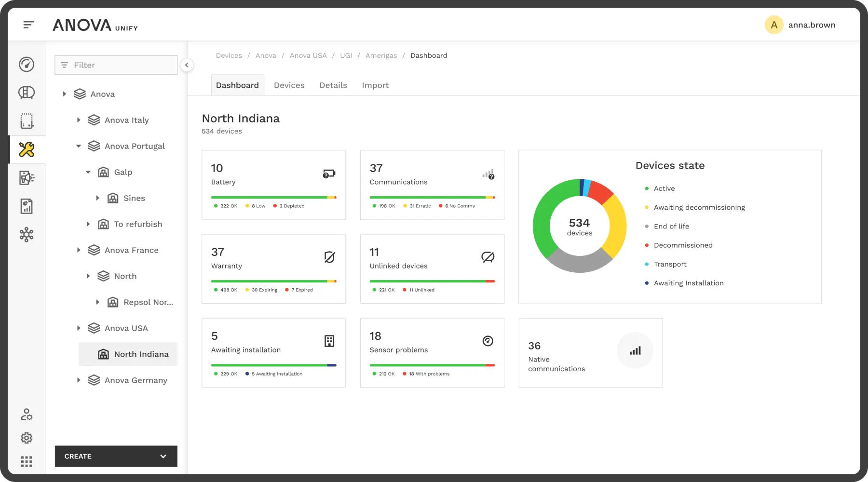Click the network nodes sidebar icon

[27, 235]
